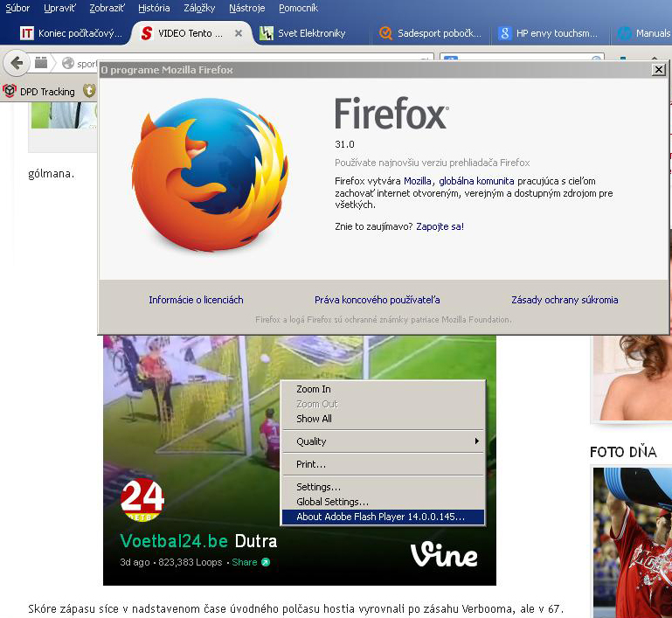This screenshot has width=672, height=618.
Task: Click the 24 Voetbal logo badge
Action: tap(142, 499)
